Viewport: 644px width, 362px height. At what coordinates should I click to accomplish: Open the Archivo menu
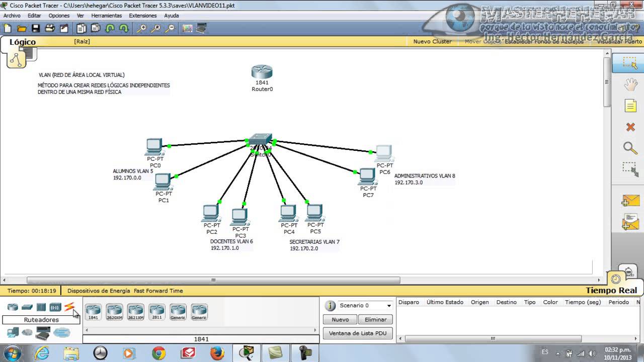(12, 16)
